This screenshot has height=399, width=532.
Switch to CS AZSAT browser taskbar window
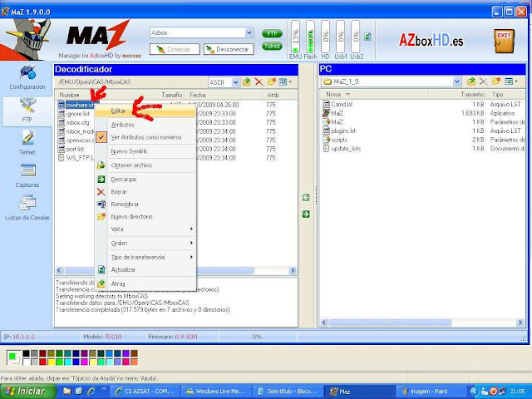click(145, 392)
